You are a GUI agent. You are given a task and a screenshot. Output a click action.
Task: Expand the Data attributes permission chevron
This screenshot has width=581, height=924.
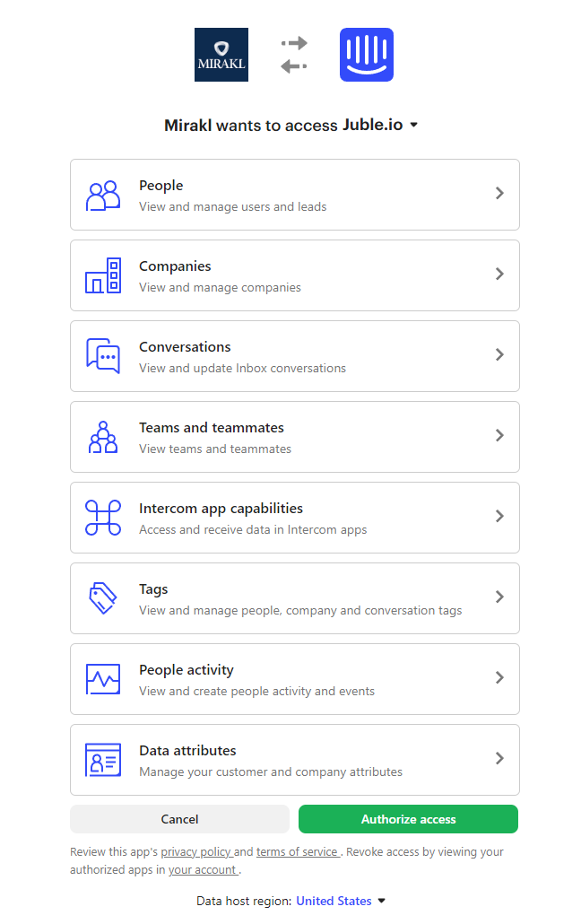[x=499, y=759]
